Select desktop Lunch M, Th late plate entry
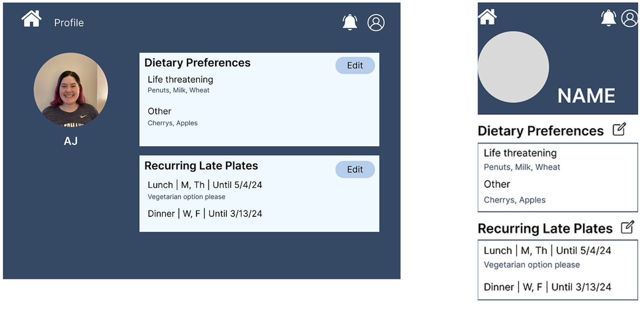Image resolution: width=644 pixels, height=311 pixels. (x=205, y=190)
